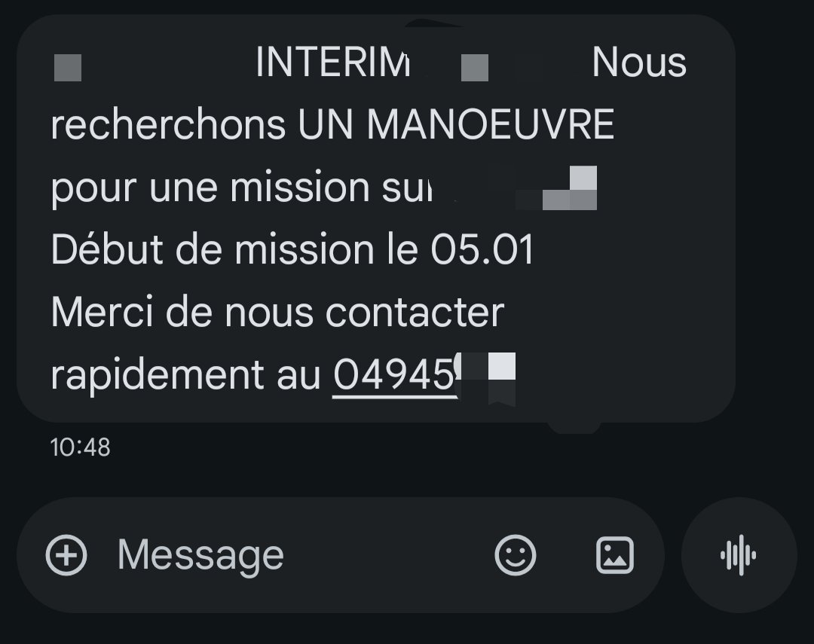Tap the 'Début de mission le 05.01' line
The height and width of the screenshot is (644, 814).
tap(292, 250)
